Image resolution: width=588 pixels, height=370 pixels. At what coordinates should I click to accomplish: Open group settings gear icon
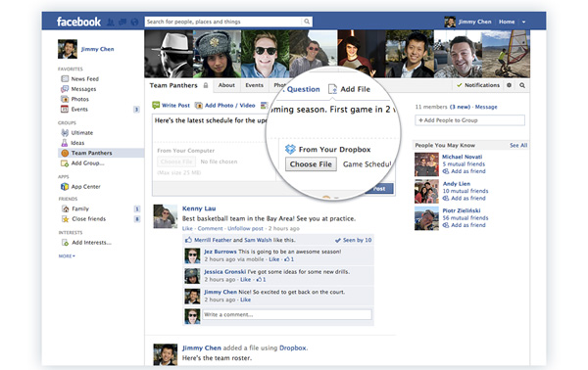pyautogui.click(x=509, y=85)
